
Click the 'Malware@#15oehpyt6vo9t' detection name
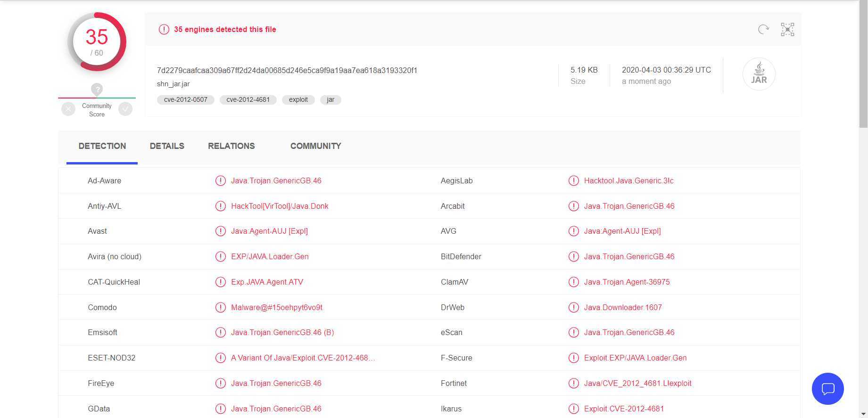[277, 307]
